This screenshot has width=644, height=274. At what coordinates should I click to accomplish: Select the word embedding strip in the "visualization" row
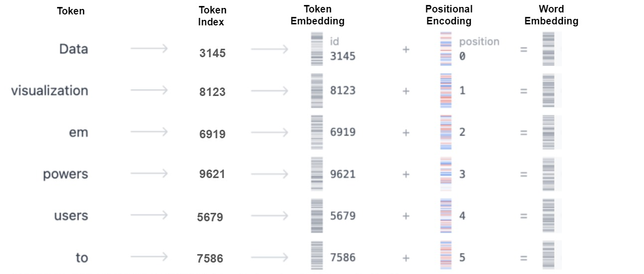coord(548,91)
